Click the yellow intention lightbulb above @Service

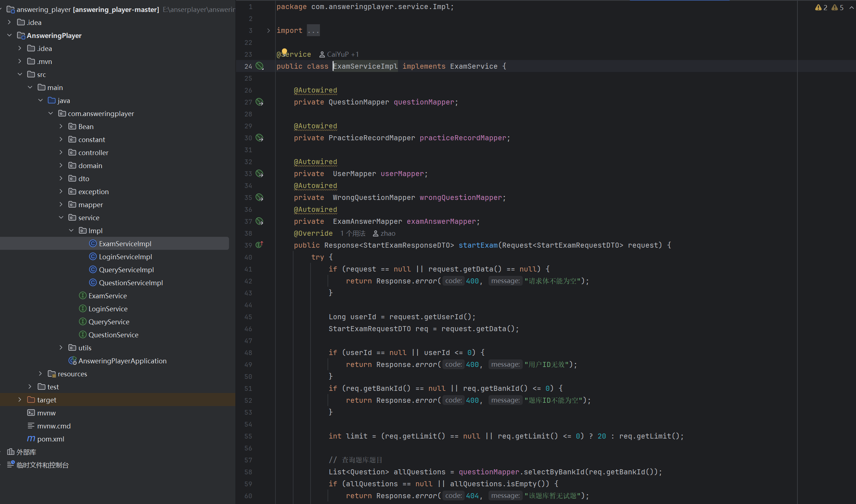click(x=284, y=51)
